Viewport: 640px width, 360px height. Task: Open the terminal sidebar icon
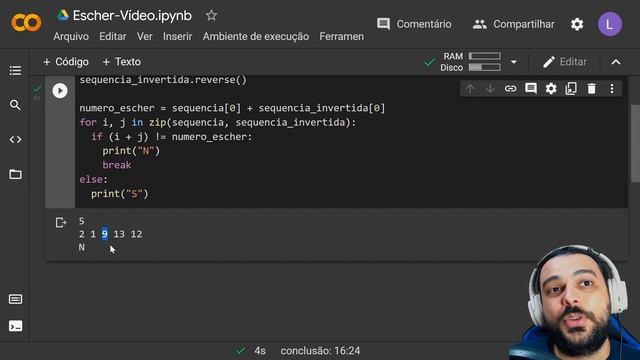(x=16, y=326)
